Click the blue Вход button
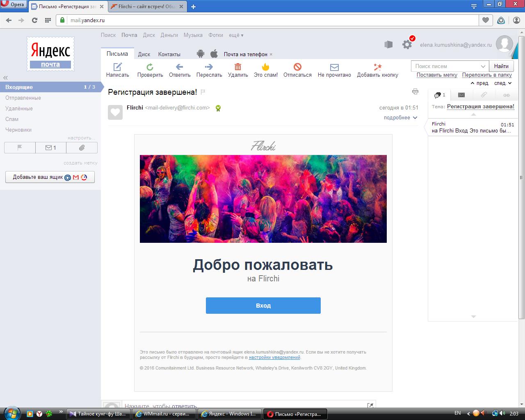Screen dimensions: 525x420 (263, 306)
